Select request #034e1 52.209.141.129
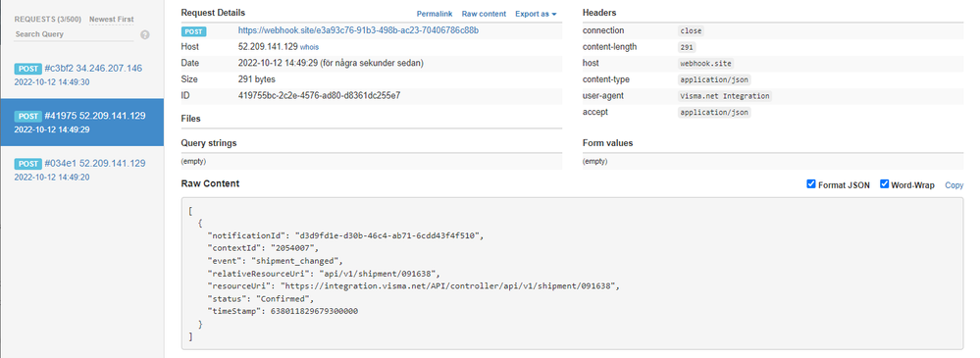 (x=81, y=170)
